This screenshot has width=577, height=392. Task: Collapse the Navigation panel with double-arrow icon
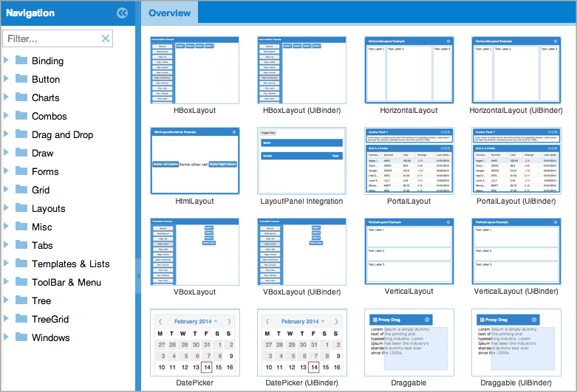[x=122, y=13]
